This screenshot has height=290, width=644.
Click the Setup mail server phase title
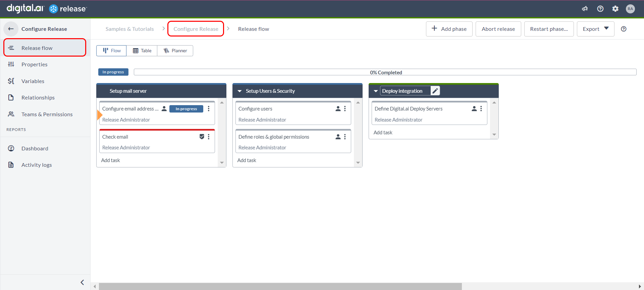pyautogui.click(x=128, y=91)
